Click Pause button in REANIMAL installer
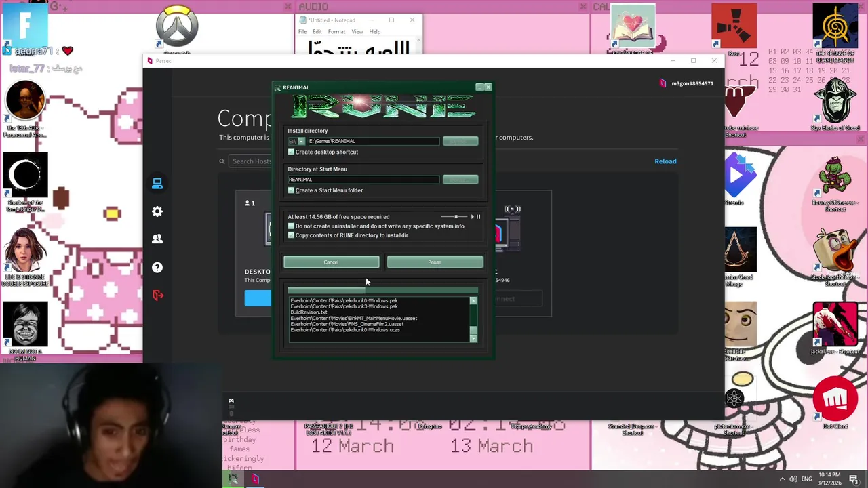Image resolution: width=868 pixels, height=488 pixels. point(435,262)
